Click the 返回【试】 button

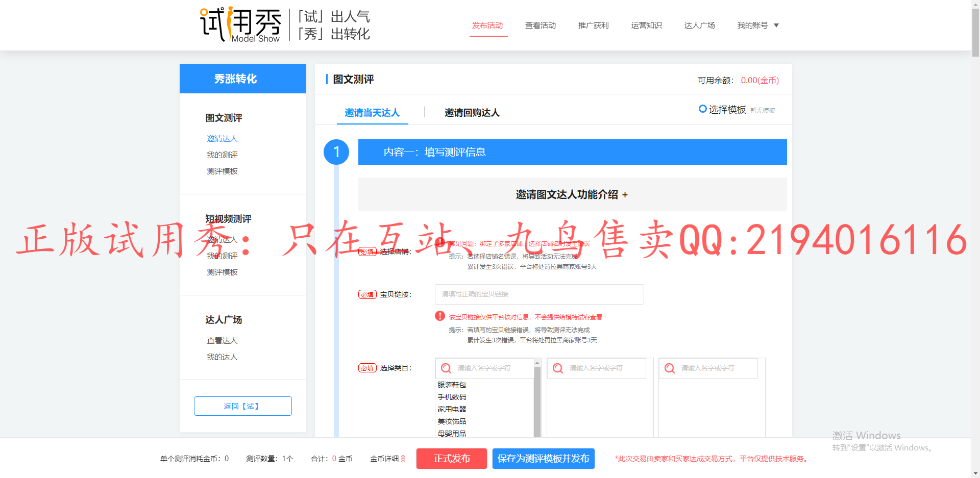[242, 406]
